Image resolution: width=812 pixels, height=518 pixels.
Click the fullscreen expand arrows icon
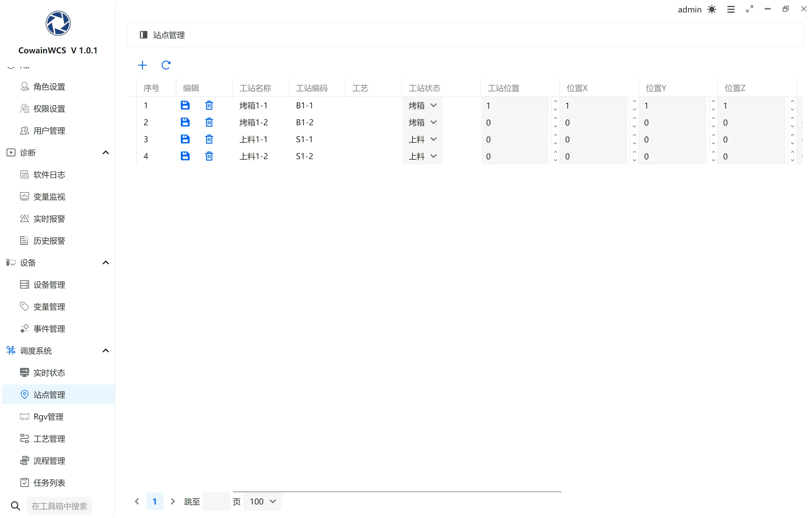(749, 9)
